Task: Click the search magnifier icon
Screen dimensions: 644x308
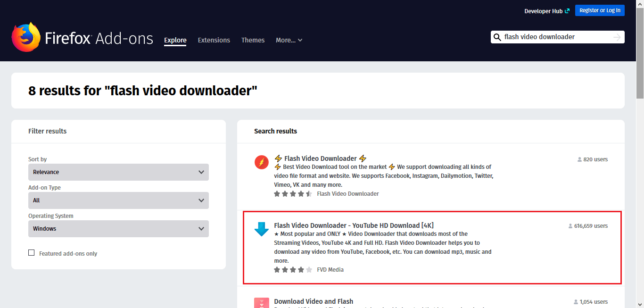Action: point(497,37)
